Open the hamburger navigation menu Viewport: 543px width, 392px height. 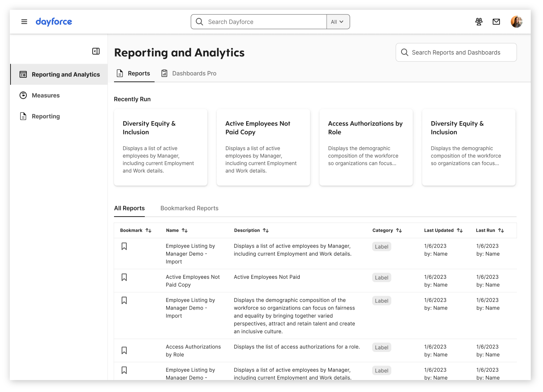coord(24,22)
